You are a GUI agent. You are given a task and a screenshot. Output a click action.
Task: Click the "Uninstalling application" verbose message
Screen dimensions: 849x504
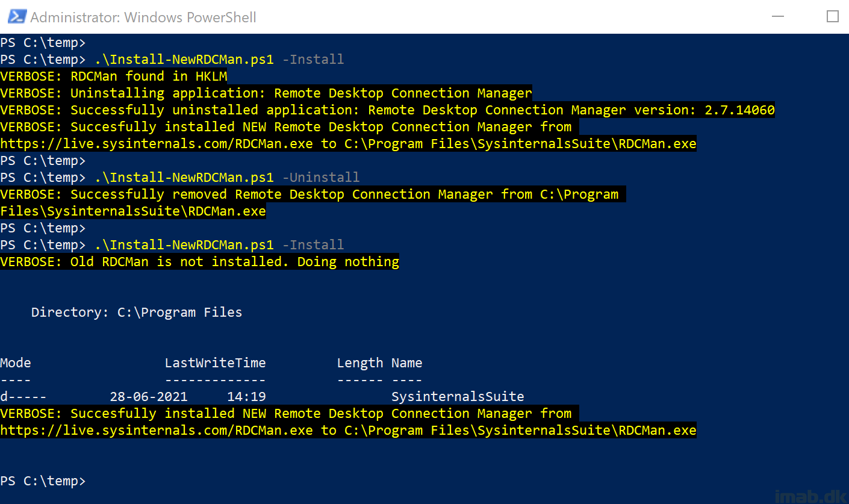tap(266, 93)
